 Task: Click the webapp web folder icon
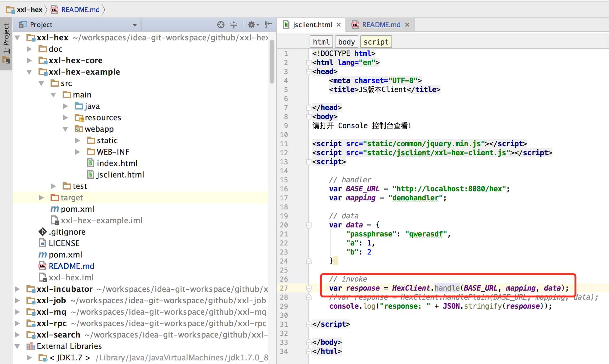pos(79,129)
